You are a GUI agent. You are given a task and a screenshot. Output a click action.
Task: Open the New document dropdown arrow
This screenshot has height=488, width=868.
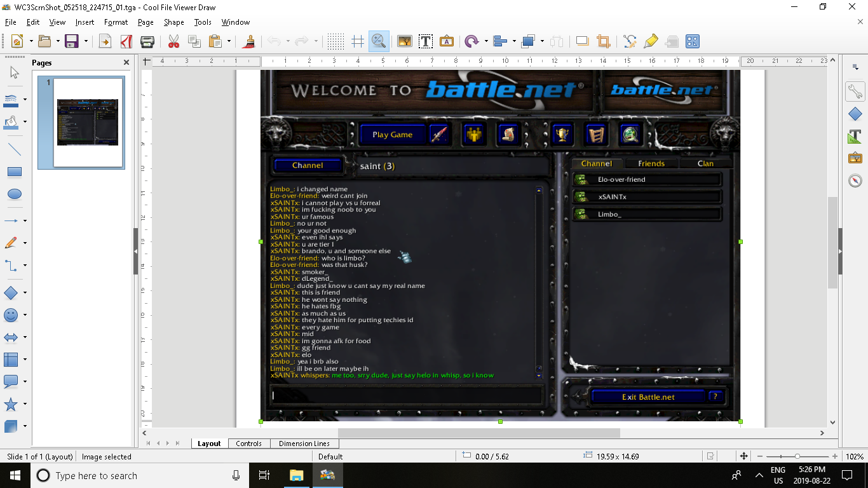(x=31, y=41)
